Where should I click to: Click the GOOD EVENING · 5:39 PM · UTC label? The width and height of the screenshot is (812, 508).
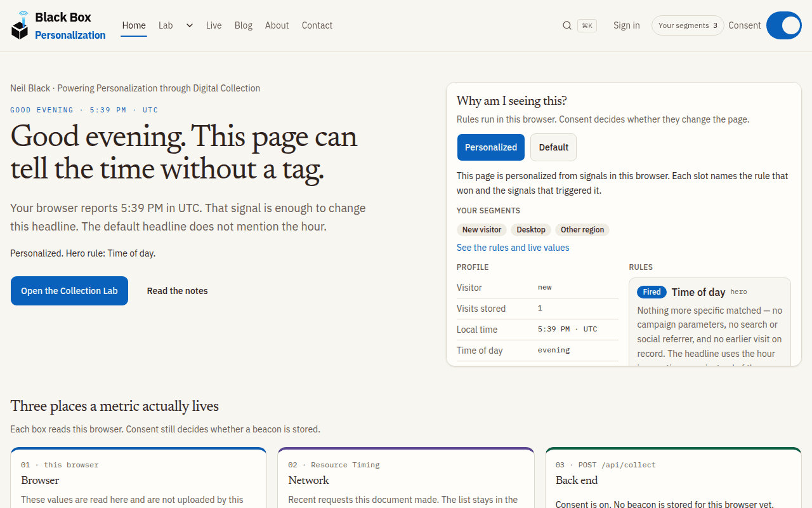click(x=84, y=110)
